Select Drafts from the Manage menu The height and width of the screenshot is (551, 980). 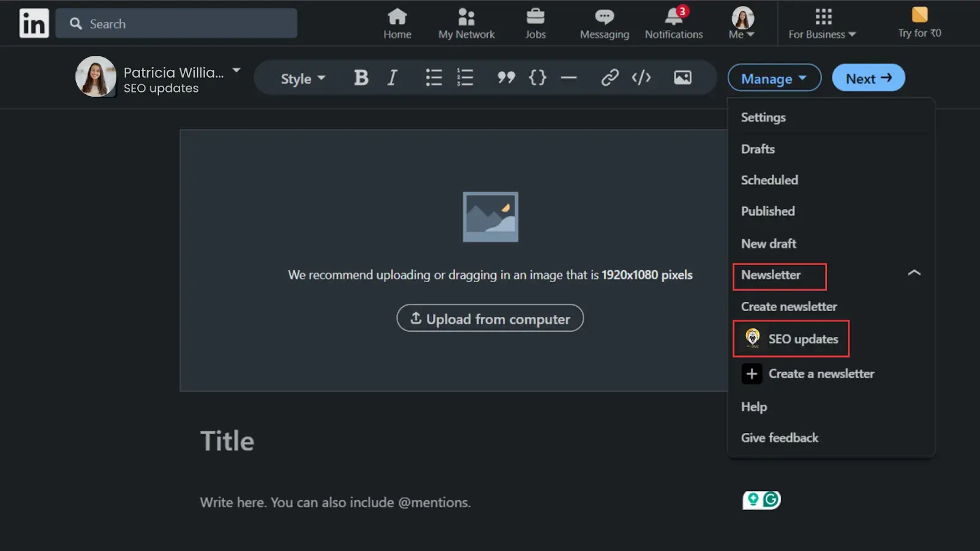[758, 149]
